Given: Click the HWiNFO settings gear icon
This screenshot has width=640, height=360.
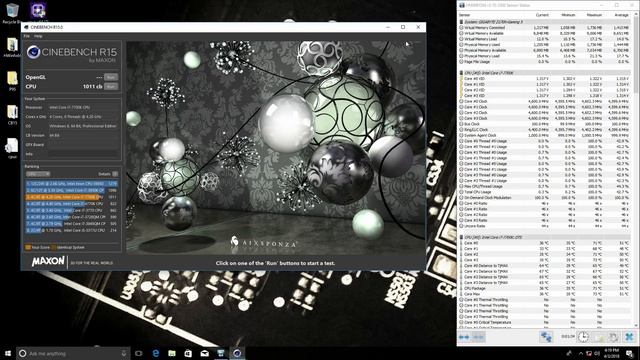Looking at the screenshot, I should 613,337.
